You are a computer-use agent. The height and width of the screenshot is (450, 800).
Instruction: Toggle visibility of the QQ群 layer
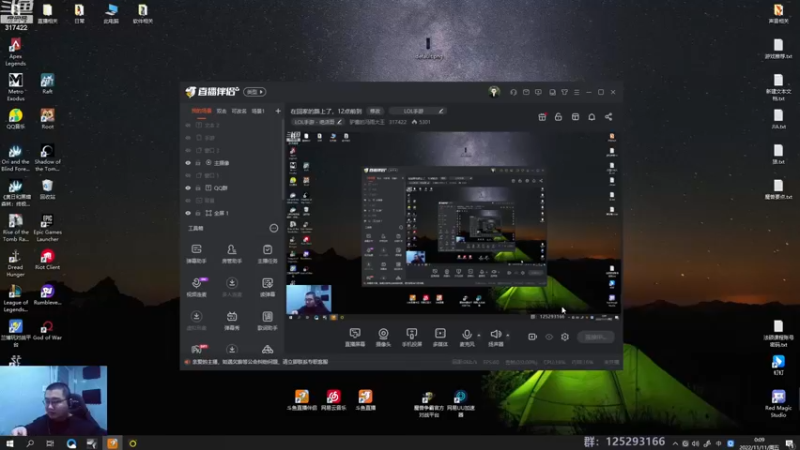(188, 188)
